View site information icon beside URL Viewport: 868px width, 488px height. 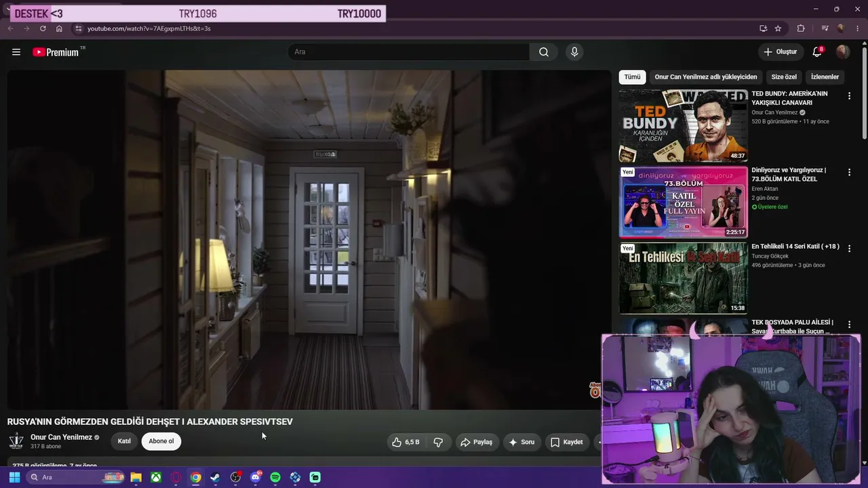[78, 28]
